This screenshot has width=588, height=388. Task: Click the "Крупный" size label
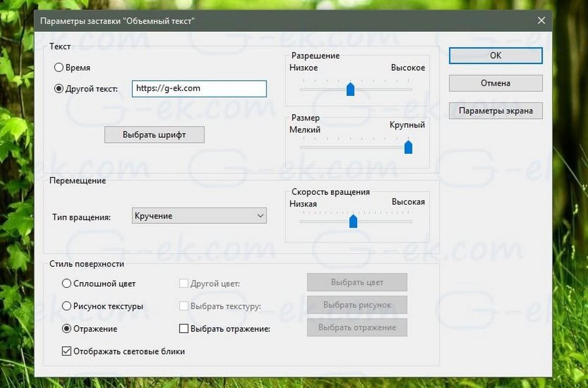[407, 125]
